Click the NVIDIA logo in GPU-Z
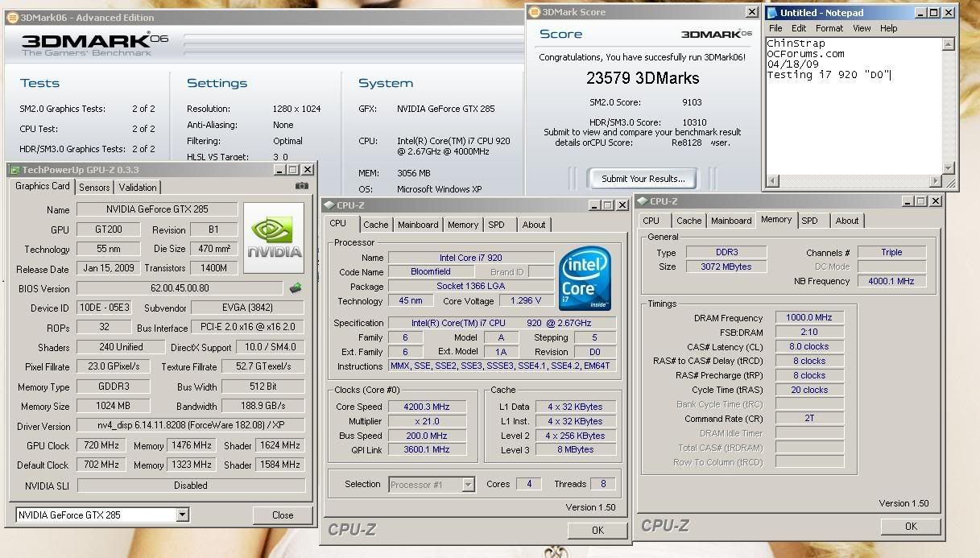 (x=274, y=238)
